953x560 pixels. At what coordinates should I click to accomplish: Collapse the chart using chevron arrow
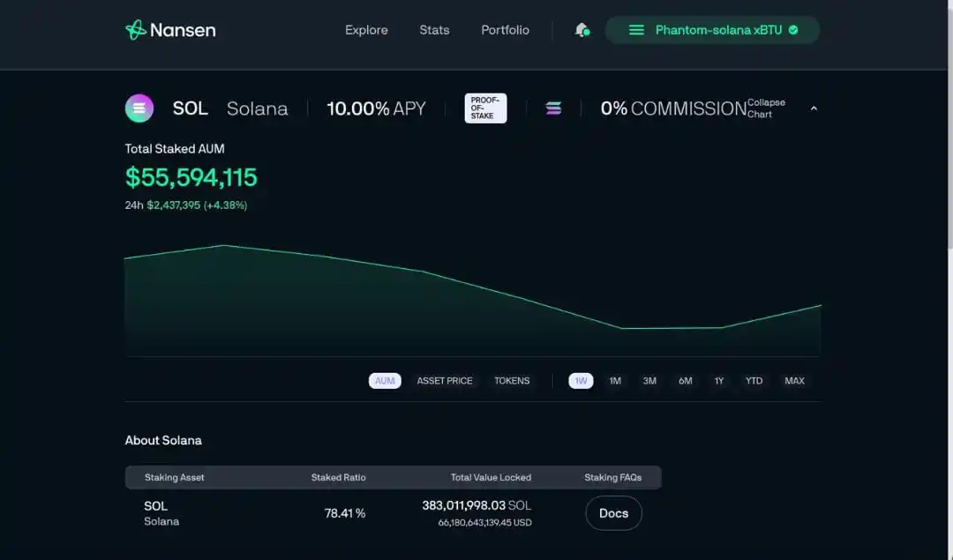(x=814, y=108)
